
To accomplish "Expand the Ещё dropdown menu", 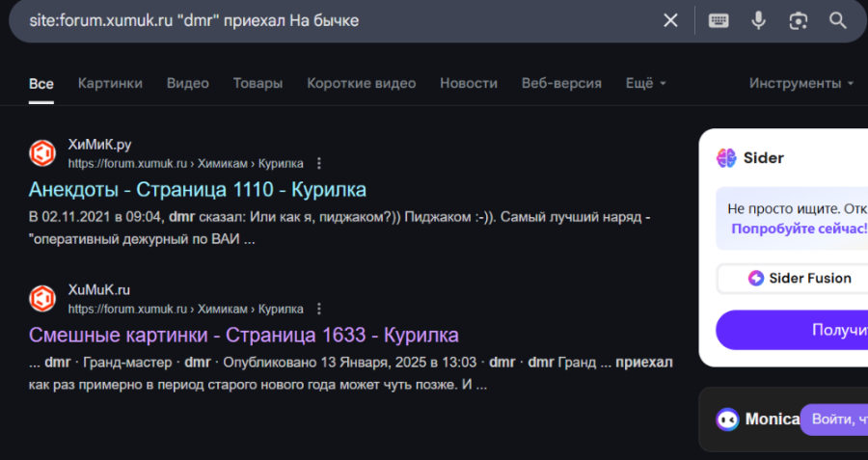I will (645, 83).
